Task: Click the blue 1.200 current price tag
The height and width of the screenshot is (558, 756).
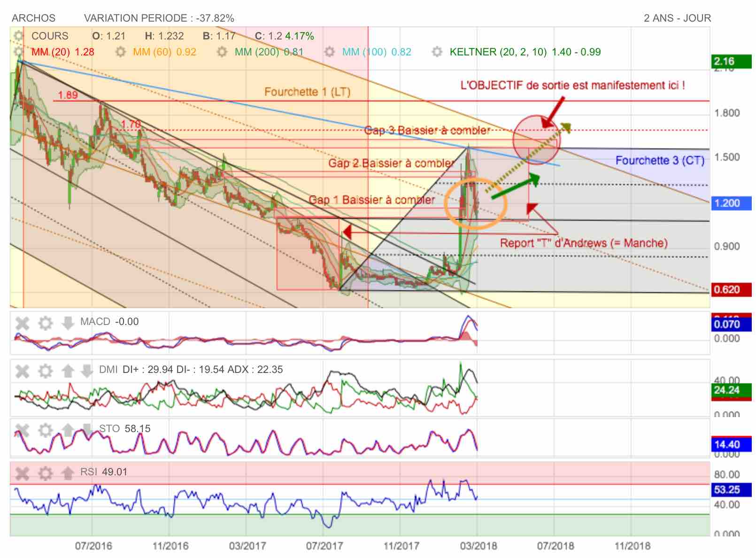Action: coord(732,203)
